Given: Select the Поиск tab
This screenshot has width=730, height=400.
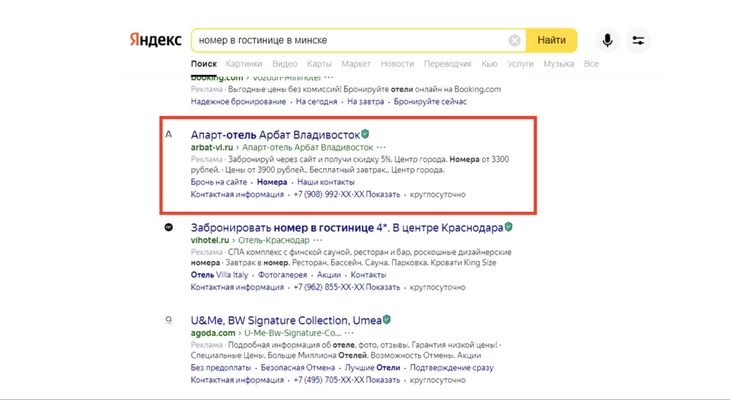Looking at the screenshot, I should [x=204, y=64].
